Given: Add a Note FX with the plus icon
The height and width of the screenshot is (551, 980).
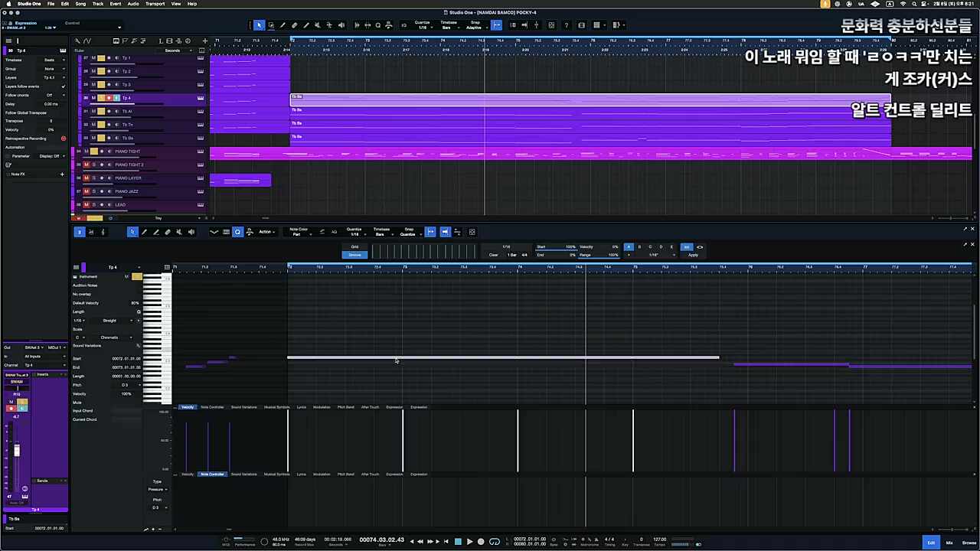Looking at the screenshot, I should tap(62, 174).
